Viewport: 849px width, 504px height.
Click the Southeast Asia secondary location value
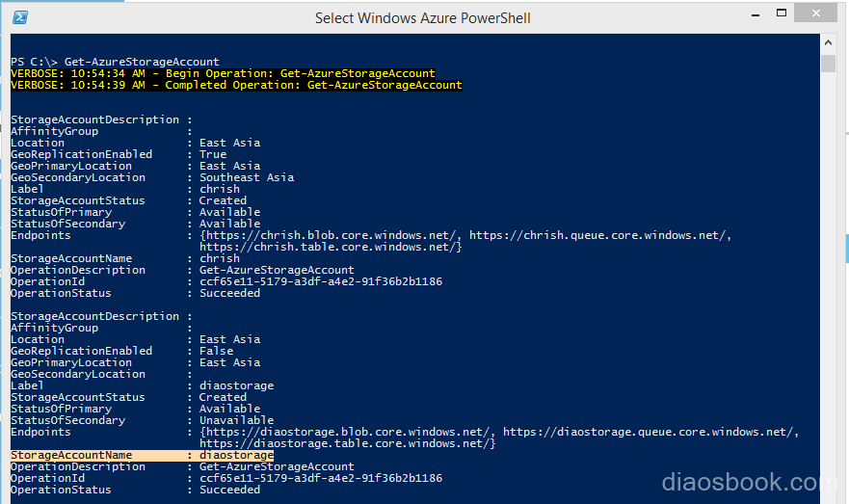click(x=247, y=177)
